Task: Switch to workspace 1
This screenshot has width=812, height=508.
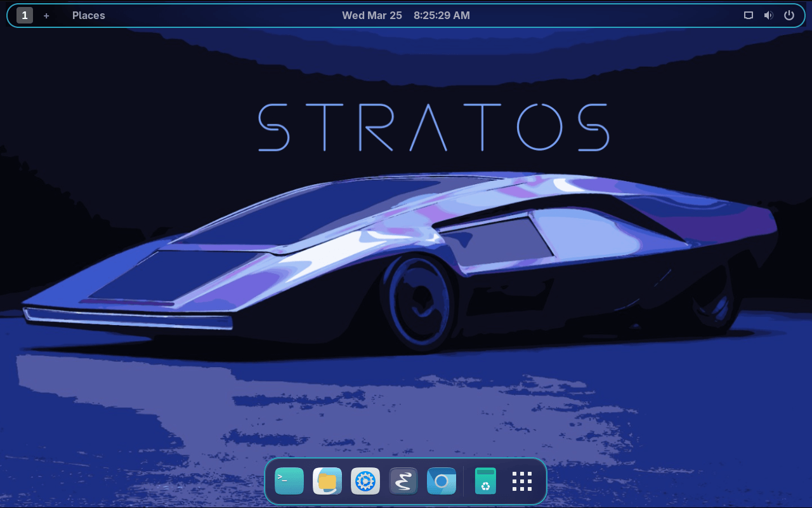Action: [x=25, y=15]
